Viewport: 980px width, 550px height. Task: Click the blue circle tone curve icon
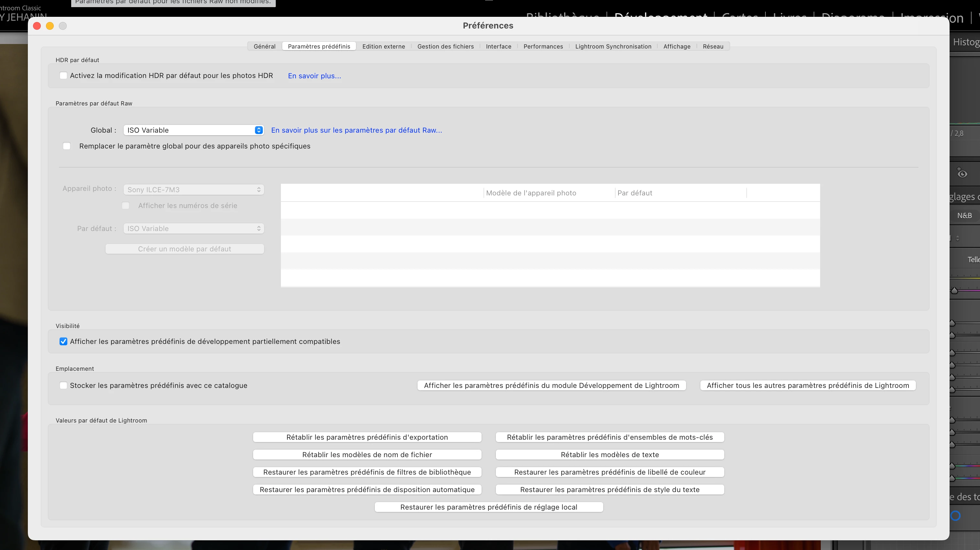(x=956, y=516)
